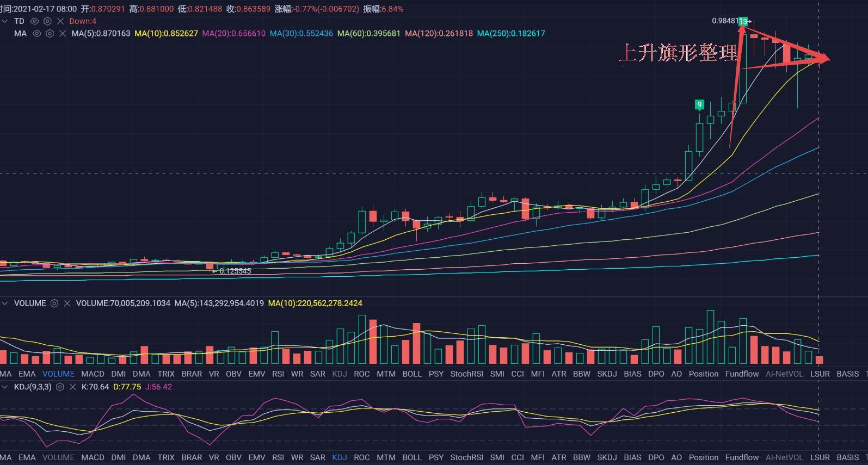The width and height of the screenshot is (868, 465).
Task: Close the VOLUME indicator panel
Action: (x=67, y=303)
